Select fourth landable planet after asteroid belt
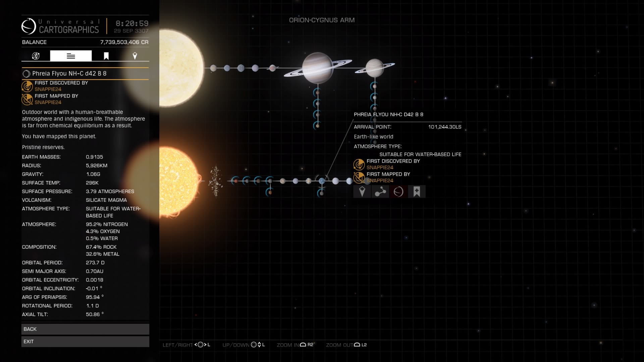This screenshot has width=644, height=362. click(270, 181)
